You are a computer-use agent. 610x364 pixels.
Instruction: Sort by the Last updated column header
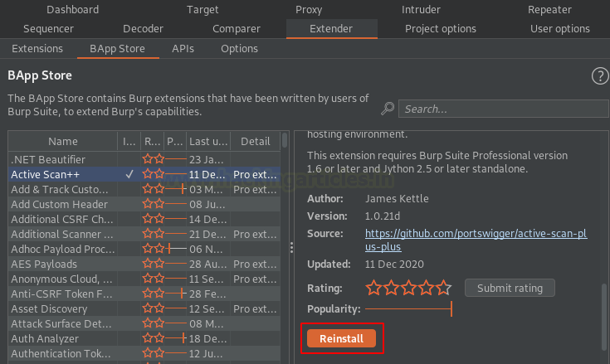pos(208,142)
